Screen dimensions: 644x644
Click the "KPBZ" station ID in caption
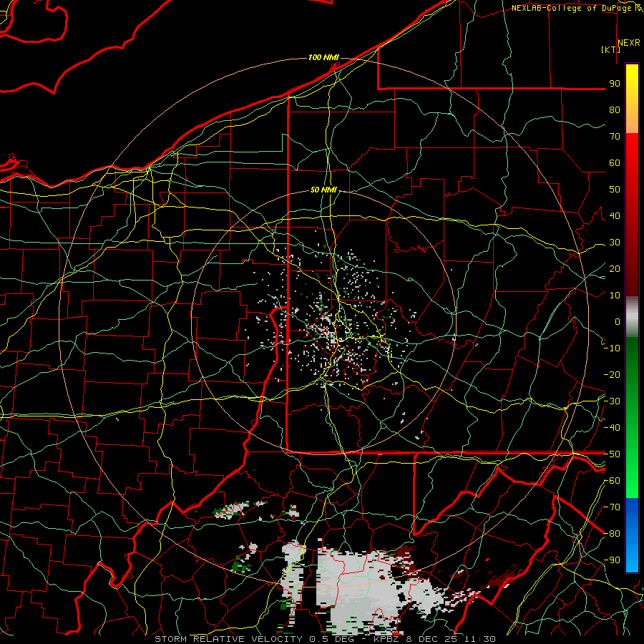(386, 639)
